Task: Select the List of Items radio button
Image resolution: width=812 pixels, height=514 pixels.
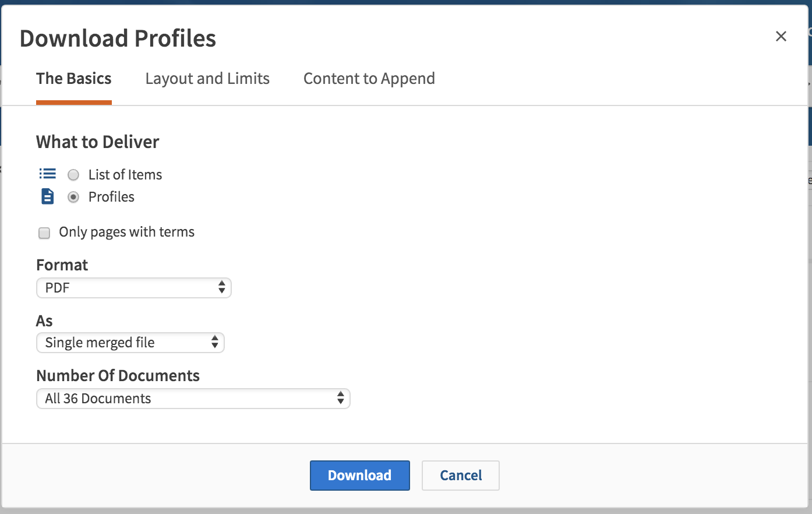Action: point(73,175)
